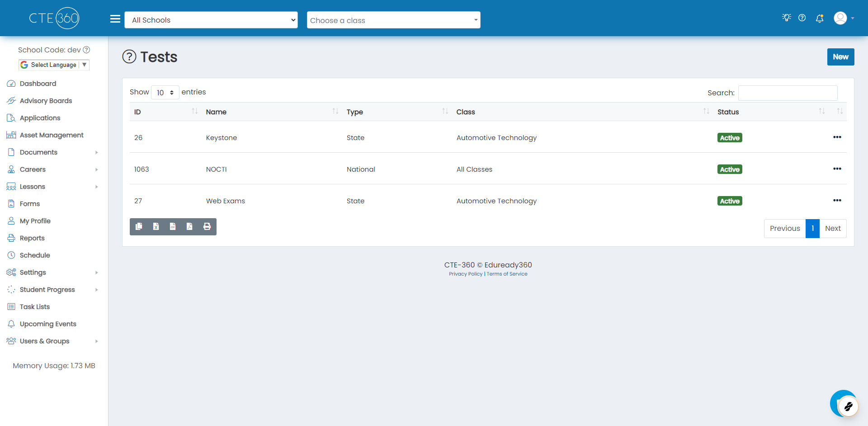Click the help icon beside Tests title

click(x=129, y=56)
